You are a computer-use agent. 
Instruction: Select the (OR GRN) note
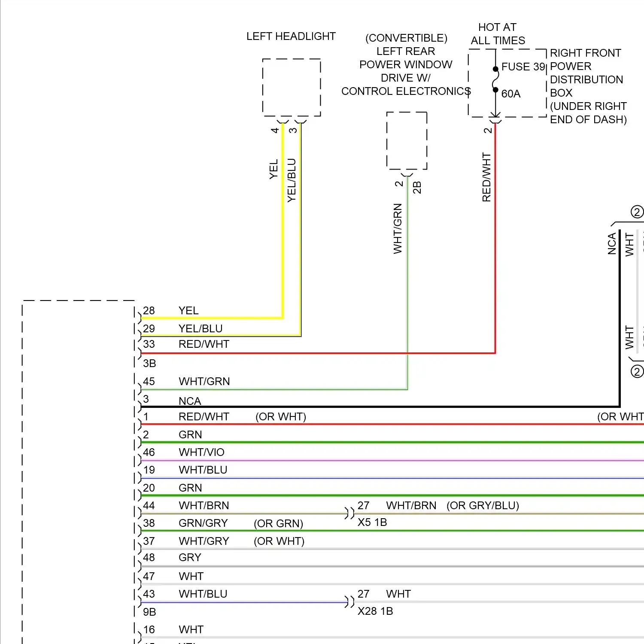(x=279, y=524)
